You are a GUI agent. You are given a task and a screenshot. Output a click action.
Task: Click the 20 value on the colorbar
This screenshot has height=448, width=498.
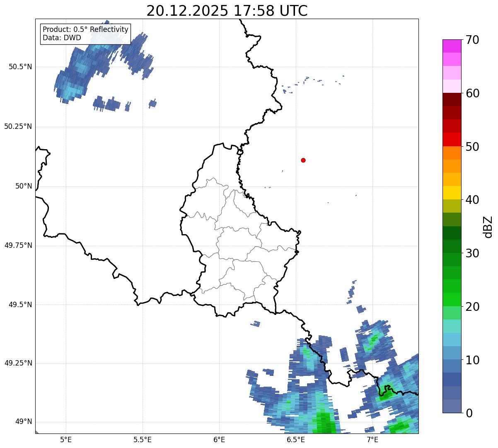pos(473,307)
